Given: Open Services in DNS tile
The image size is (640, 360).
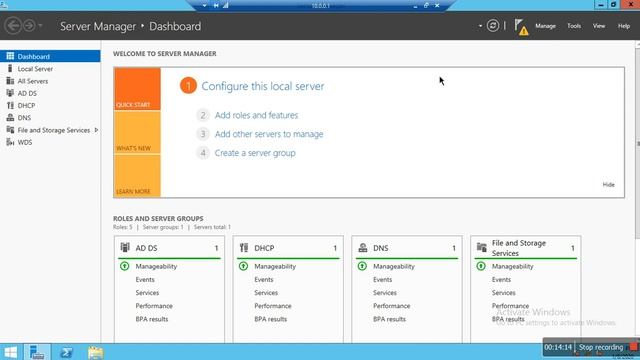Looking at the screenshot, I should click(385, 293).
